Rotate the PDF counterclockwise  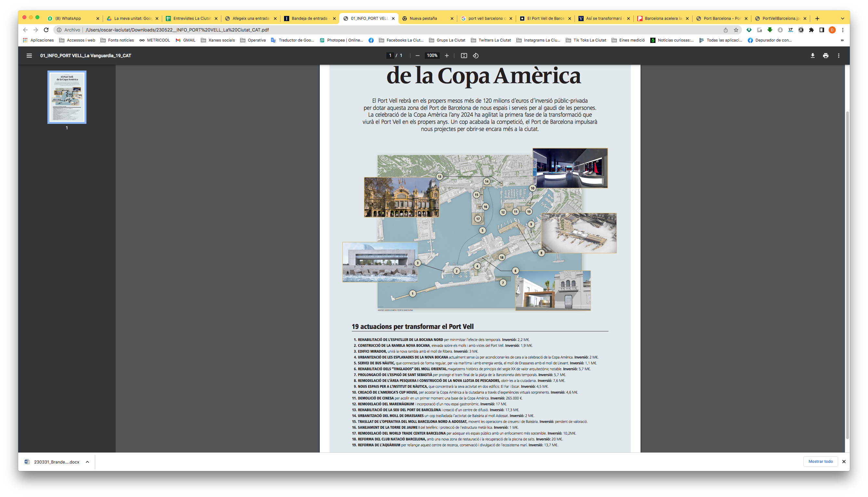(476, 56)
